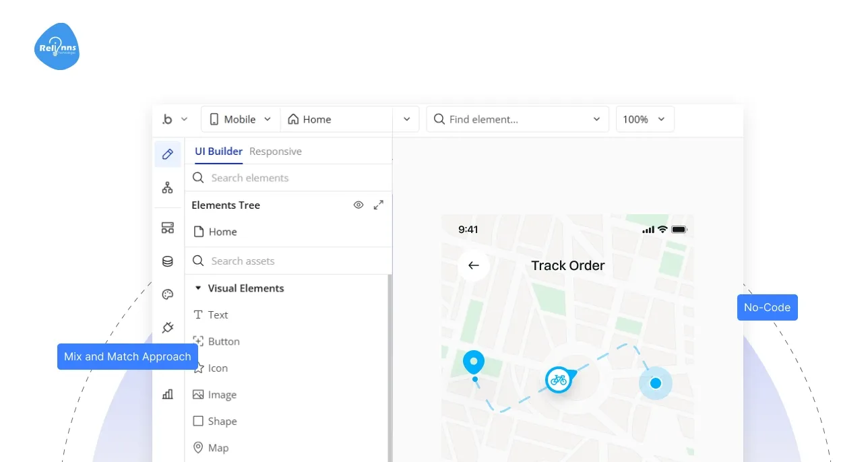This screenshot has width=868, height=462.
Task: Click the Track Order title text
Action: pyautogui.click(x=568, y=265)
